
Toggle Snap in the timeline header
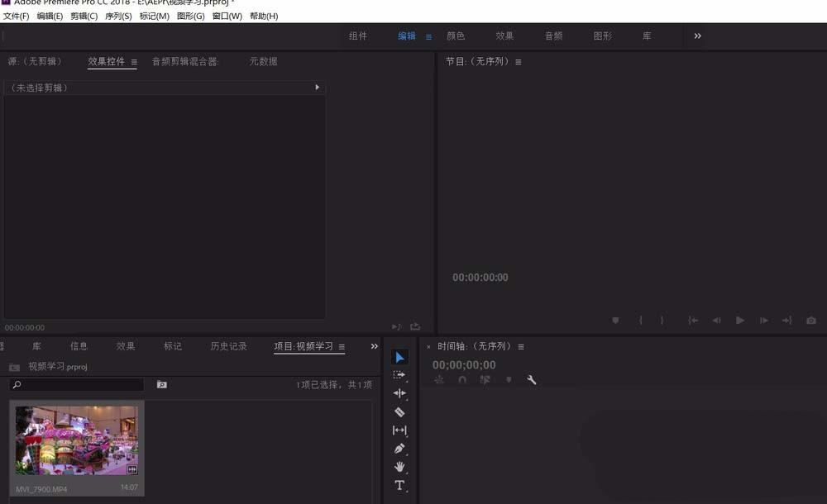[x=461, y=380]
